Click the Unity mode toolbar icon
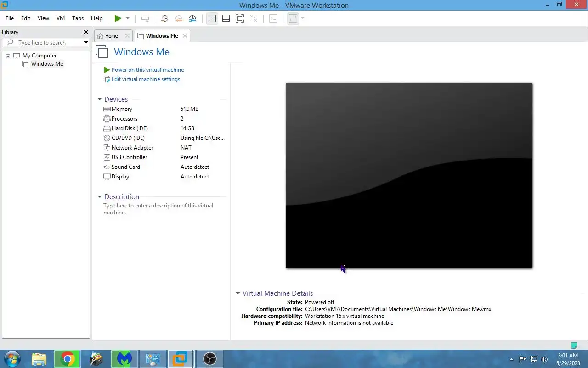 click(x=253, y=18)
